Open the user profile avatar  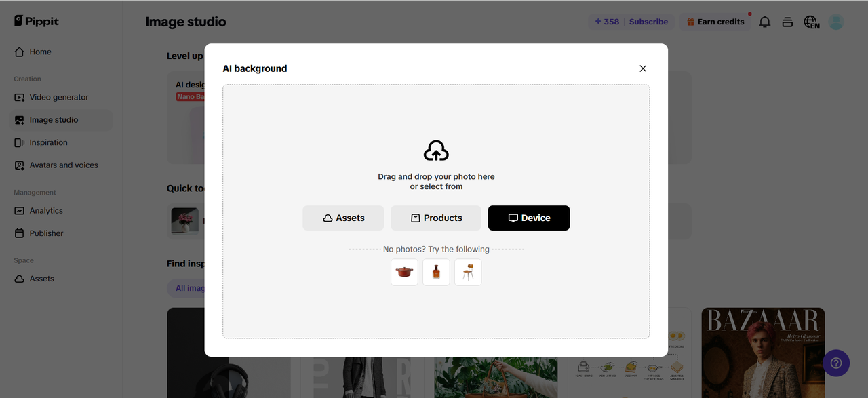(x=836, y=22)
